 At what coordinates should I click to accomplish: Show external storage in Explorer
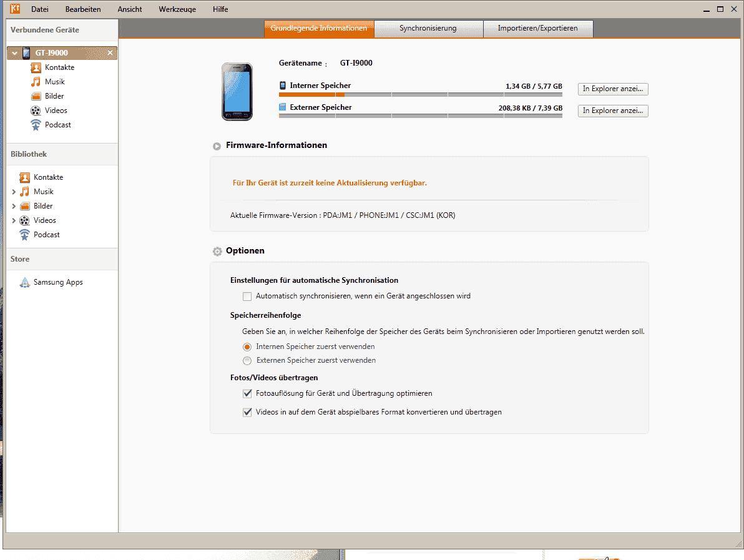(613, 111)
